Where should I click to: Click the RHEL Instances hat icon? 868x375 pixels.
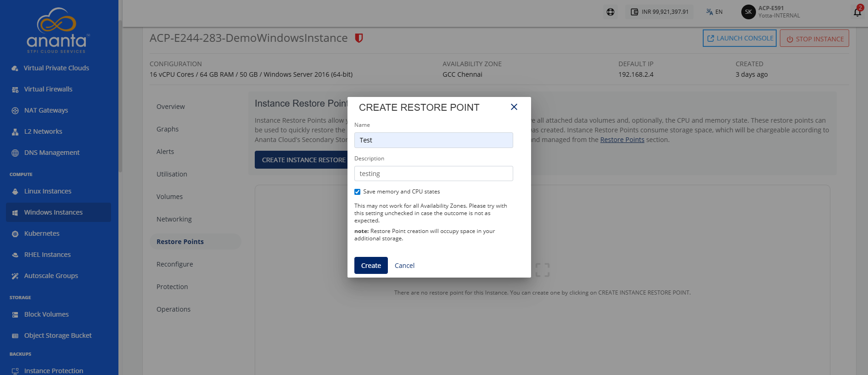point(15,255)
